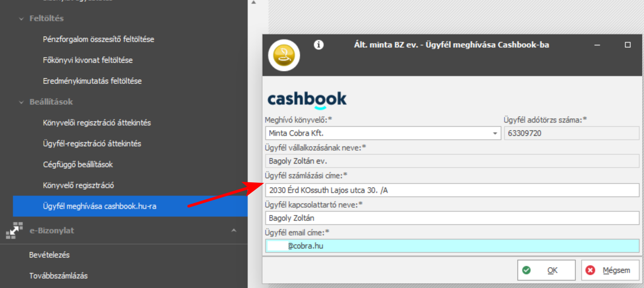
Task: Open Bevételezés under e-Bizonylat
Action: point(49,255)
